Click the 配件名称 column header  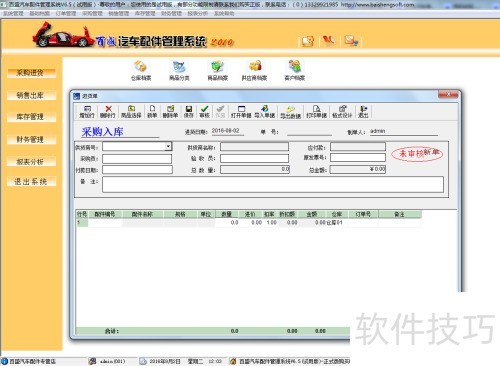pyautogui.click(x=143, y=214)
